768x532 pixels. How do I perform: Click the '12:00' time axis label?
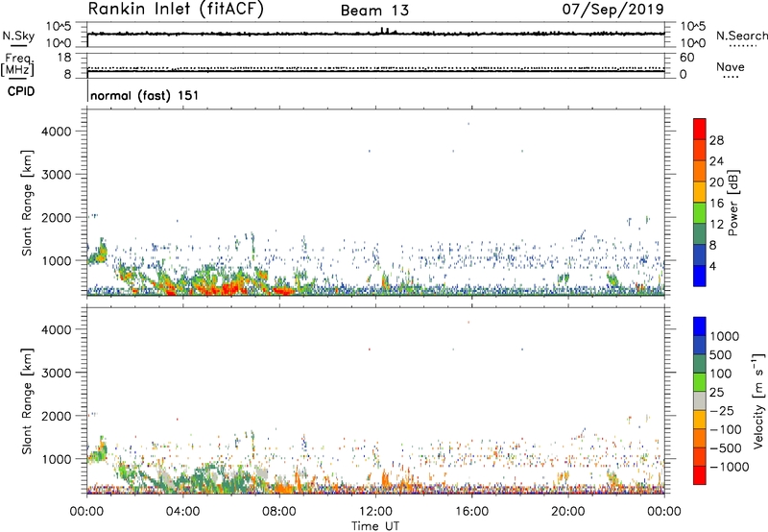tap(375, 512)
